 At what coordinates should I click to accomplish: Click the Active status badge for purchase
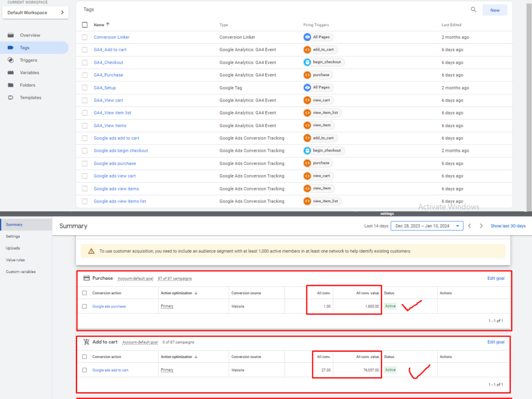pyautogui.click(x=390, y=306)
